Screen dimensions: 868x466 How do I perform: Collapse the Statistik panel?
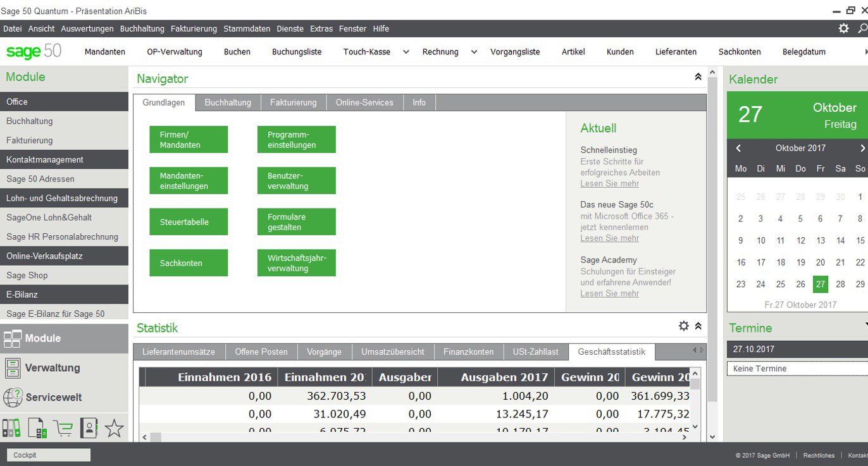click(698, 326)
